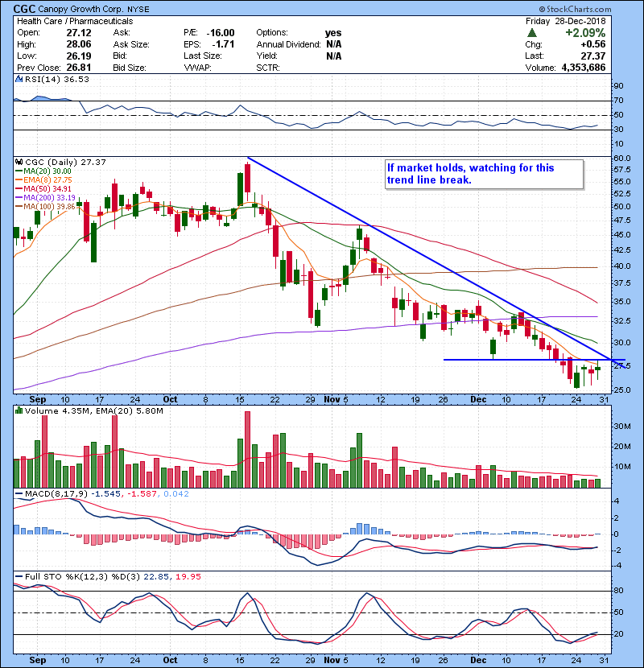The image size is (644, 668).
Task: Click the Volume 4,353,686 value
Action: click(584, 68)
